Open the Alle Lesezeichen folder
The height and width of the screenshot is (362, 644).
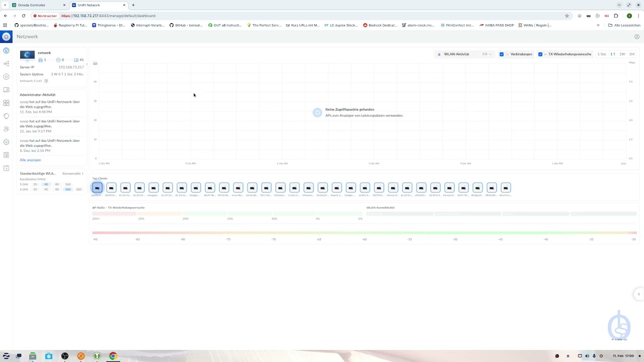[624, 25]
